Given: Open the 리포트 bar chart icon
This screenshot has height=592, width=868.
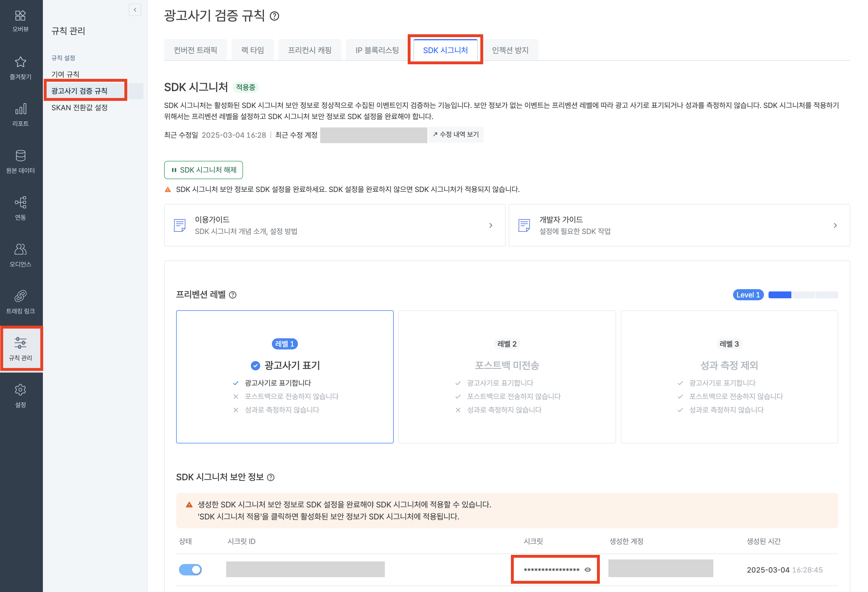Looking at the screenshot, I should [x=21, y=109].
